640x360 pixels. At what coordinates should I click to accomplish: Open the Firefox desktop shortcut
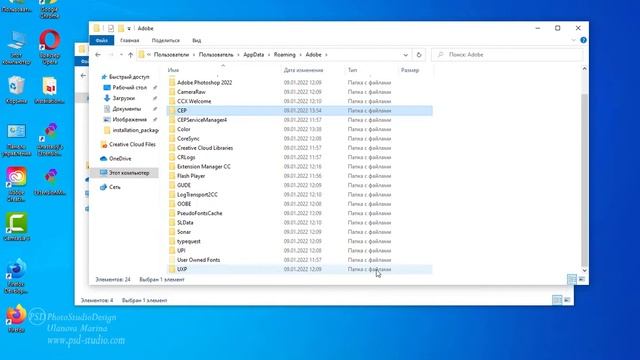pyautogui.click(x=16, y=318)
